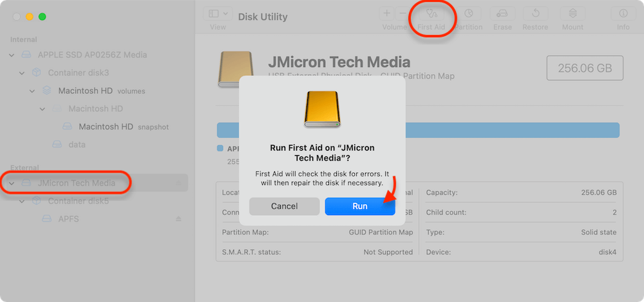
Task: Cancel the First Aid dialog
Action: coord(284,206)
